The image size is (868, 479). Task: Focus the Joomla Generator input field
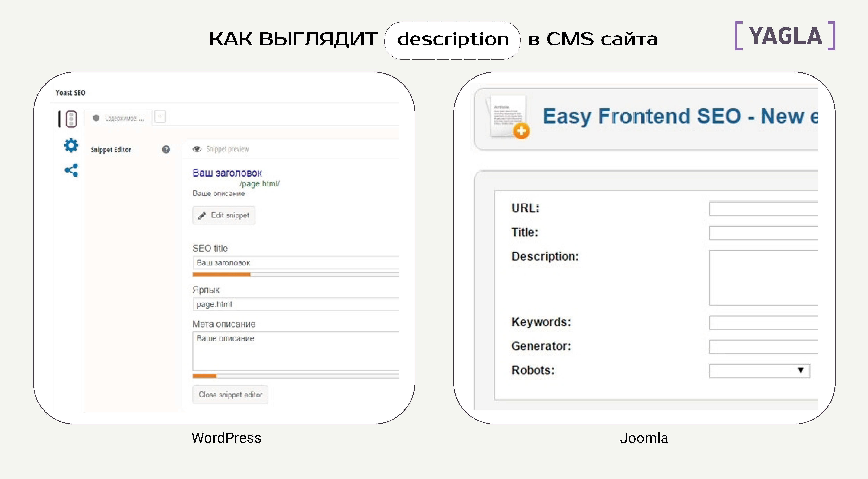pos(763,347)
